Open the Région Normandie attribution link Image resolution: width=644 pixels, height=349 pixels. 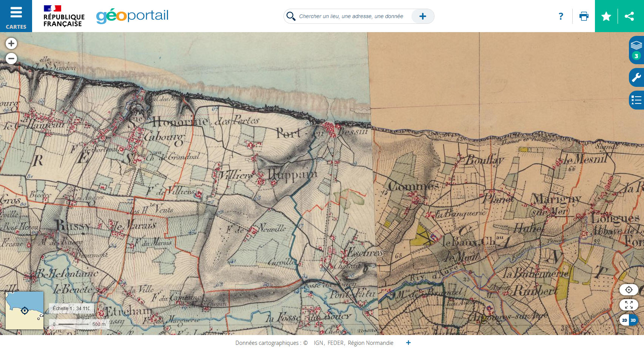[x=371, y=343]
